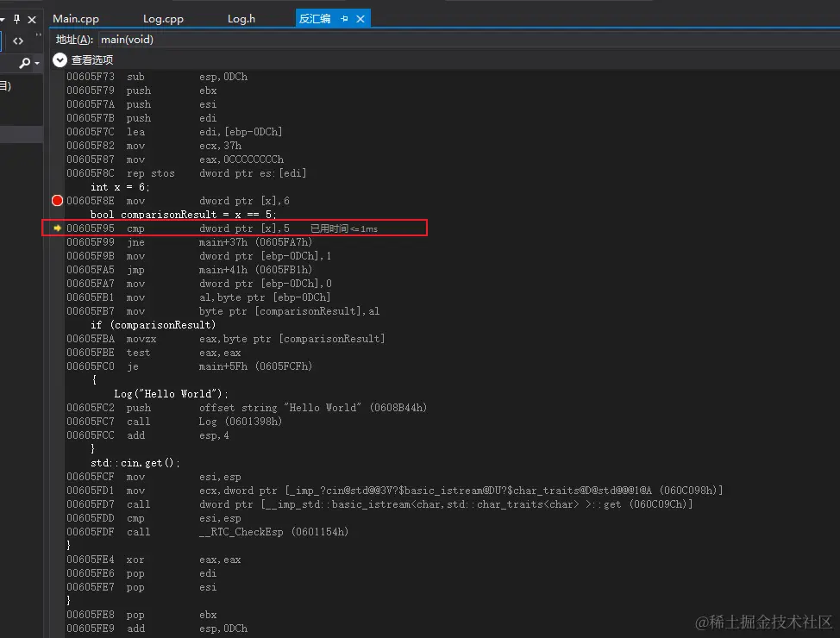Viewport: 840px width, 638px height.
Task: Expand the 查看选项 view options
Action: [x=60, y=60]
